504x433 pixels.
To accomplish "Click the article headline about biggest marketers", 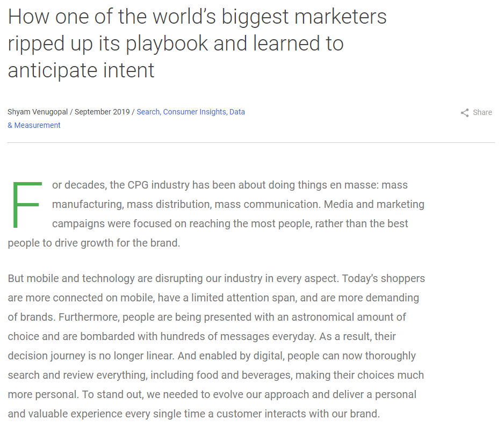I will pyautogui.click(x=197, y=44).
